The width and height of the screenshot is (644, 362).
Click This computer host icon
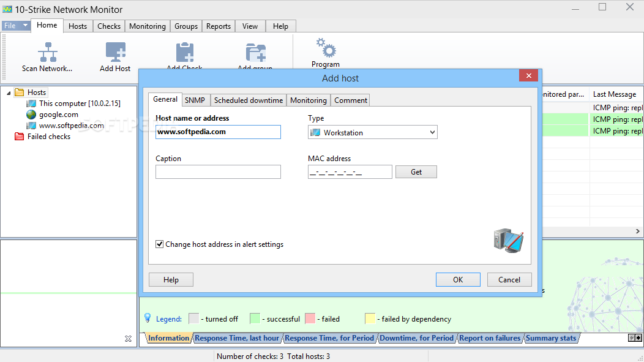[31, 104]
